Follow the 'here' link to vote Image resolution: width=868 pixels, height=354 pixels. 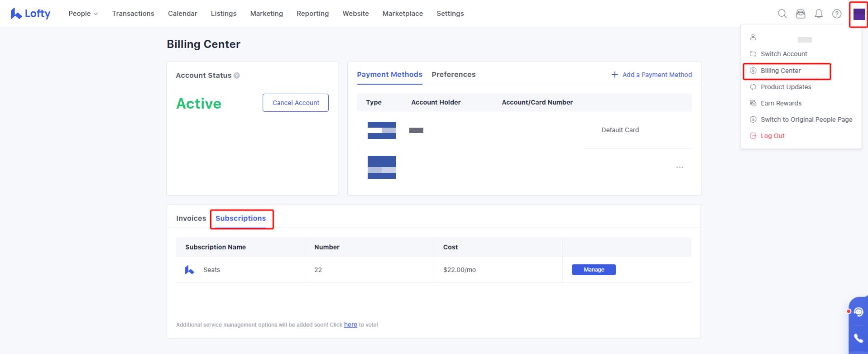[x=350, y=325]
